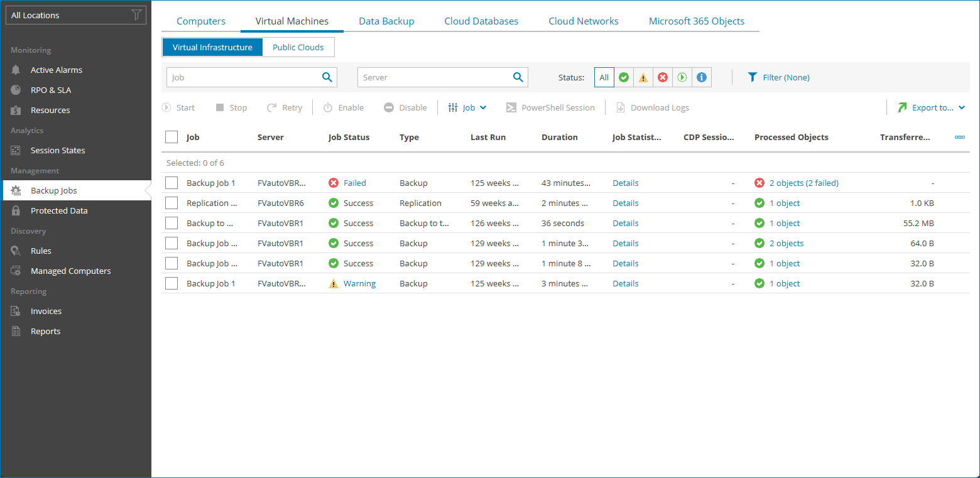Image resolution: width=980 pixels, height=478 pixels.
Task: Click the Retry toolbar button
Action: (x=285, y=107)
